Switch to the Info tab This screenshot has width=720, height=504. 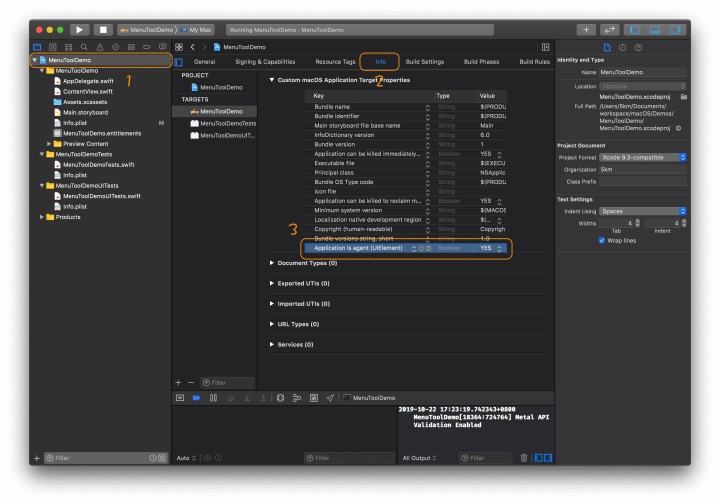[x=381, y=62]
